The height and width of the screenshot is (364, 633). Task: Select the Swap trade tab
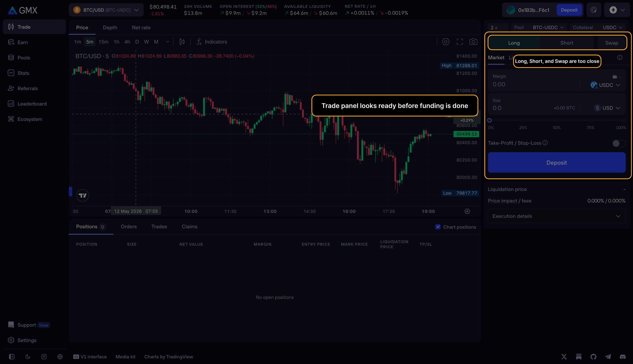(x=612, y=43)
